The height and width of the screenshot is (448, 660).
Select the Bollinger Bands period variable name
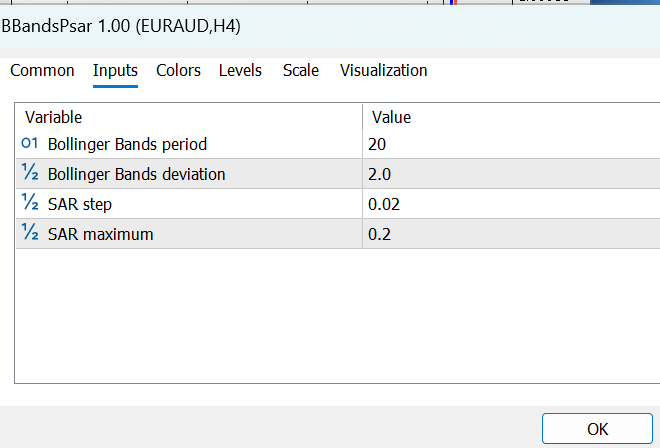coord(128,144)
